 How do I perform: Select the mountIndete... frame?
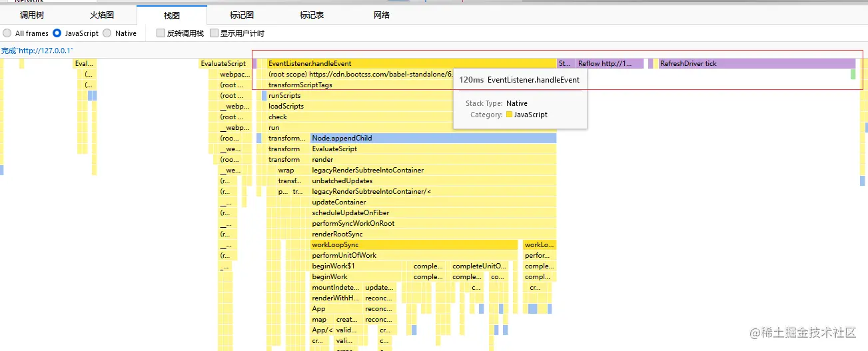(336, 288)
